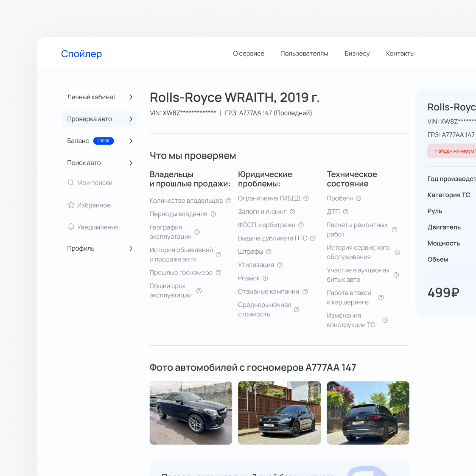Open the hint for Участие в аукционах битых авто

point(396,275)
